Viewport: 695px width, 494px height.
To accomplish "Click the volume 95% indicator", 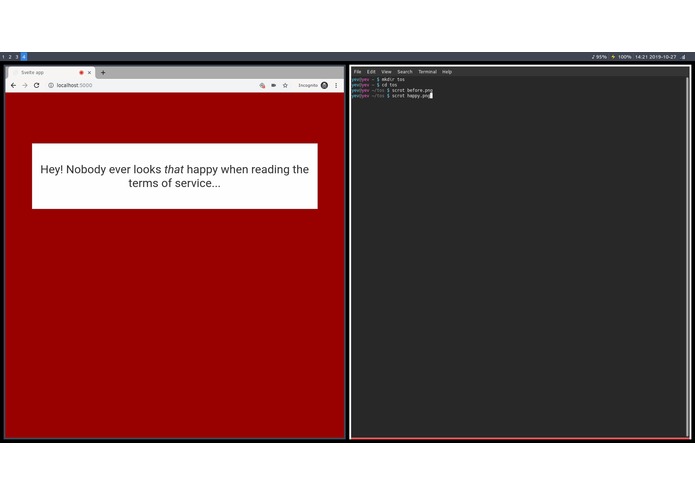I will pos(599,57).
